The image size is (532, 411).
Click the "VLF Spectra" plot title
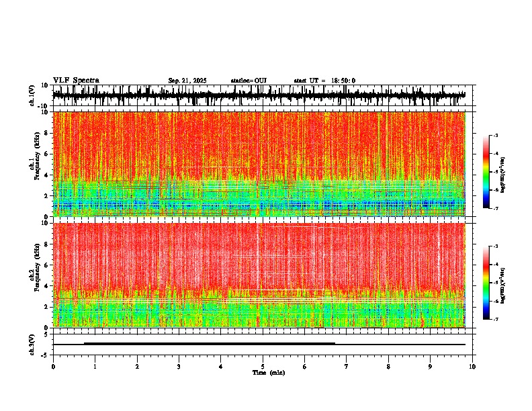coord(76,81)
